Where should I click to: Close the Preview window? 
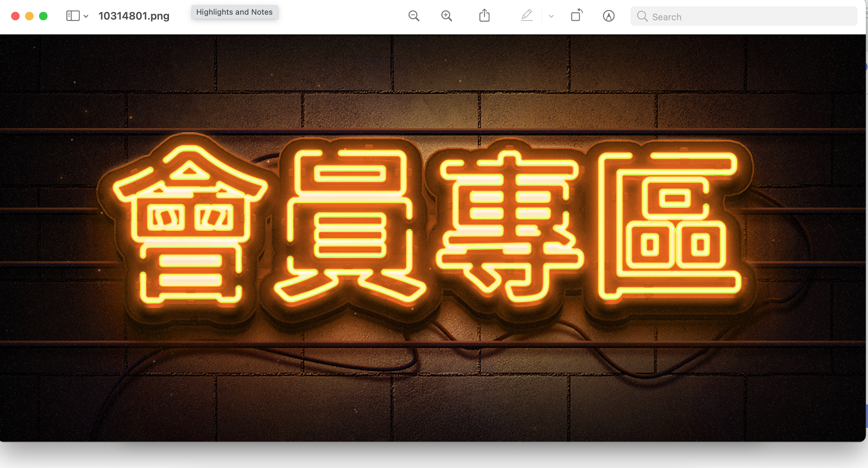(15, 16)
